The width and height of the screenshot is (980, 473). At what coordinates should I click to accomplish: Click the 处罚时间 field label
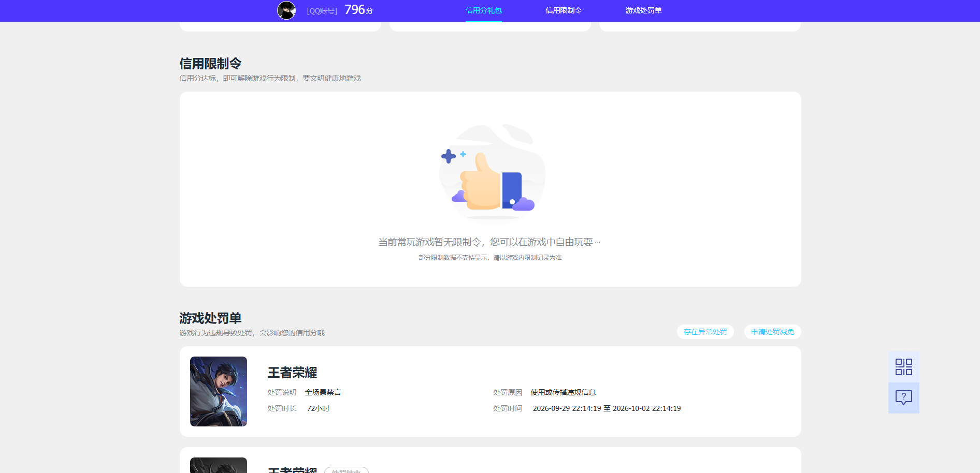click(x=508, y=408)
